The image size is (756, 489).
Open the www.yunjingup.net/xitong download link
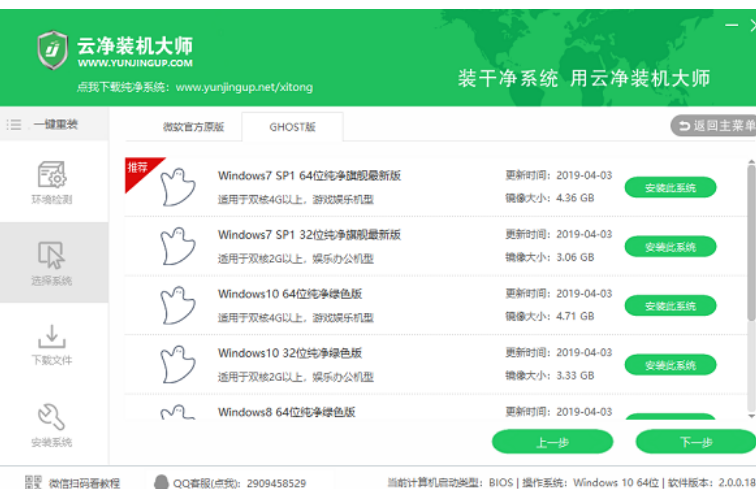pyautogui.click(x=244, y=87)
